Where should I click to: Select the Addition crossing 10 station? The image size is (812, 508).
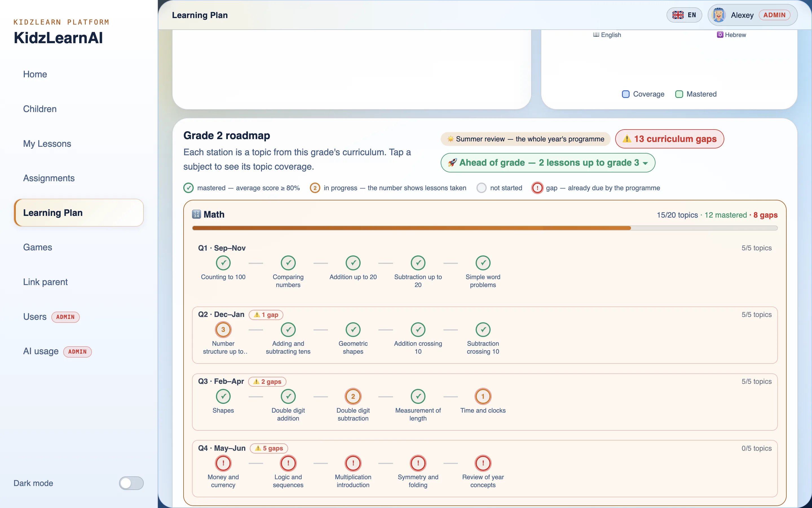[418, 330]
